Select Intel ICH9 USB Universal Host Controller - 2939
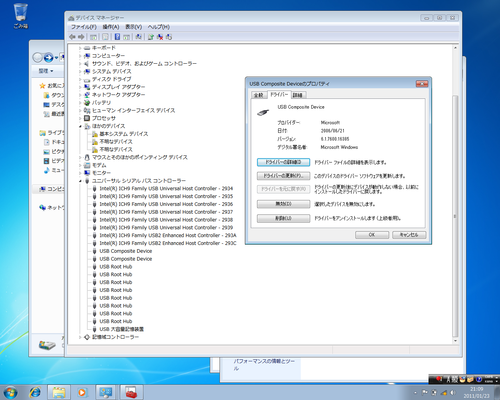Screen dimensions: 500x400 pyautogui.click(x=166, y=228)
